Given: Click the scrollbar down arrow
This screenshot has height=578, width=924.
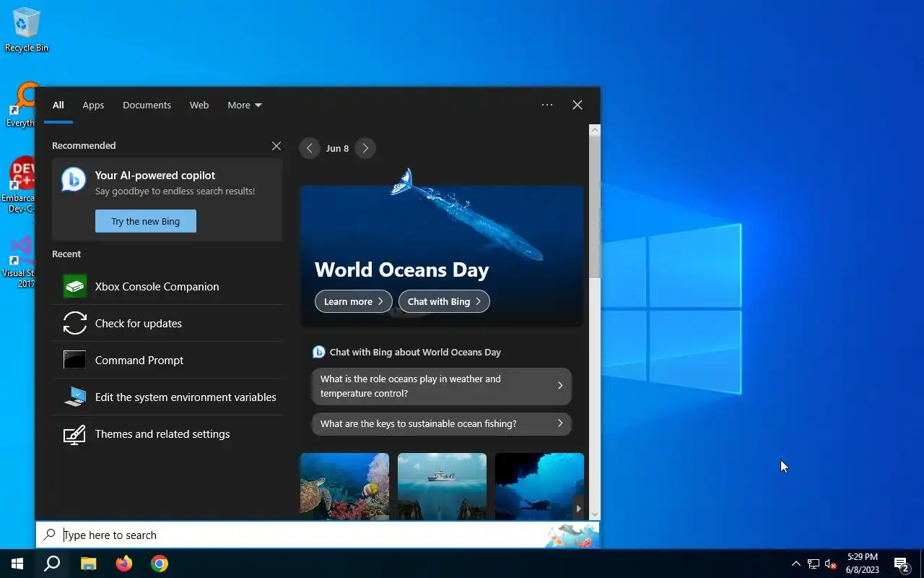Looking at the screenshot, I should pos(595,514).
